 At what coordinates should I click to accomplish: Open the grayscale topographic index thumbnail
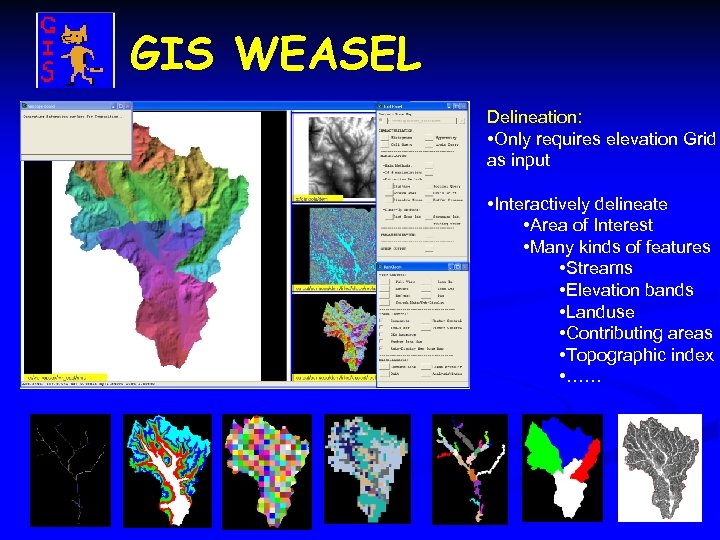pyautogui.click(x=660, y=468)
